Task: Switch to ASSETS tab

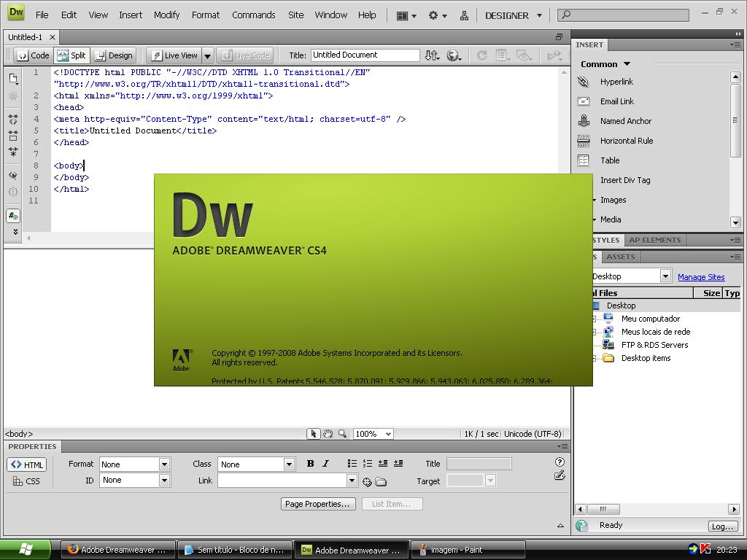Action: [x=620, y=257]
